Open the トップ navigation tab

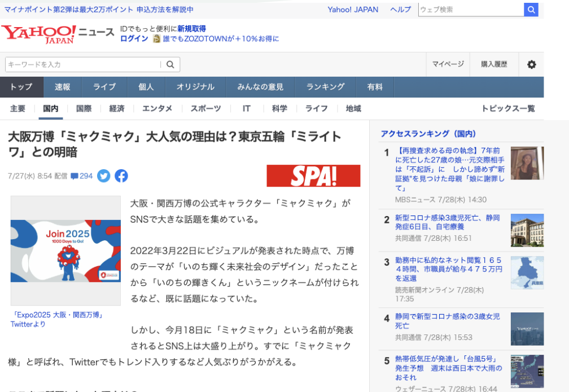click(21, 87)
